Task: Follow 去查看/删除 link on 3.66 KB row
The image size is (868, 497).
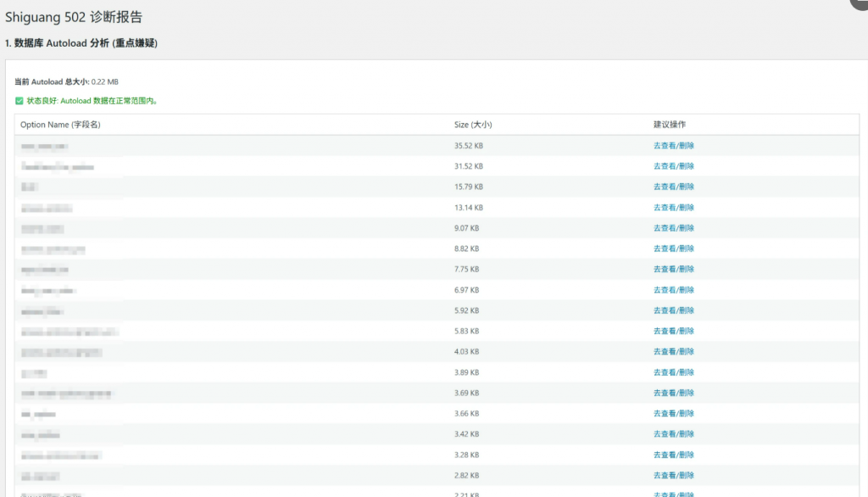Action: click(x=673, y=413)
